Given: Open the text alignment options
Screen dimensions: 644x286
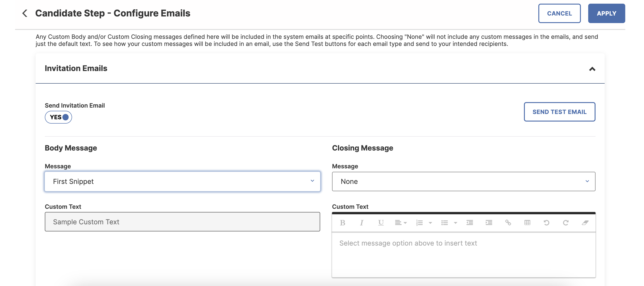Looking at the screenshot, I should pyautogui.click(x=400, y=222).
